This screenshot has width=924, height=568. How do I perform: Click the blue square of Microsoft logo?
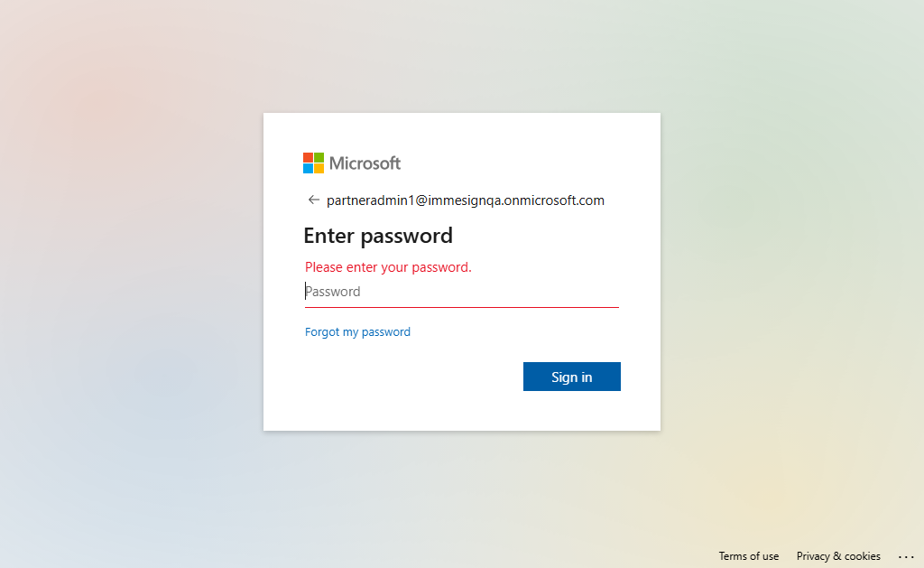308,168
